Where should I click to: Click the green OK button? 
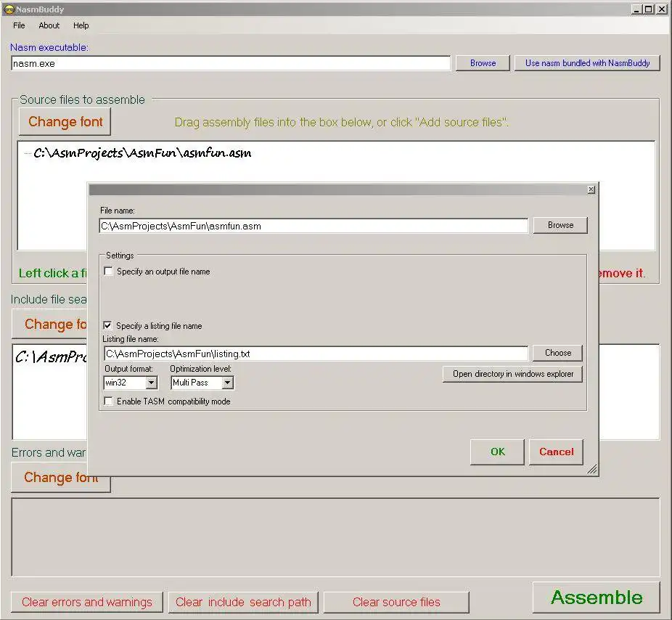pos(497,452)
